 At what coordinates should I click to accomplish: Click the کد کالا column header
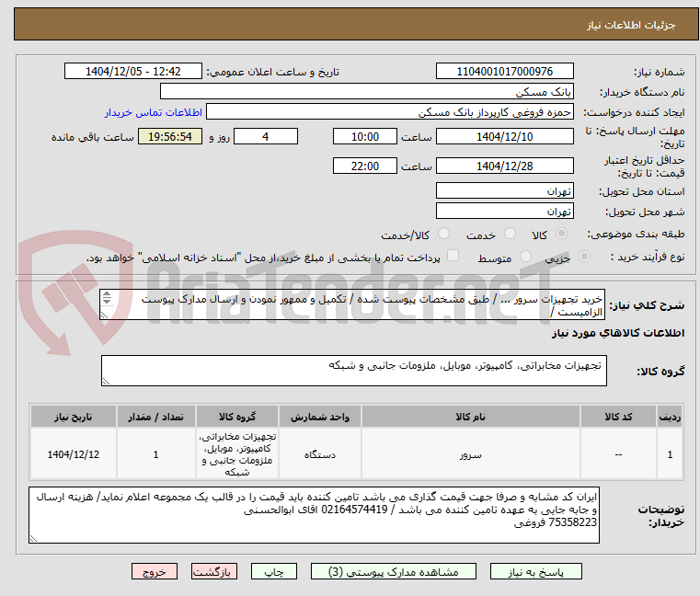pos(618,417)
